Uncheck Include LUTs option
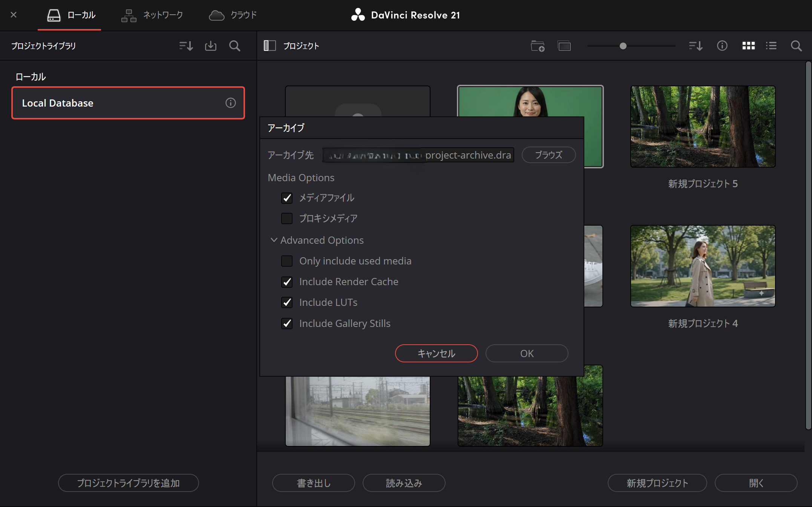This screenshot has height=507, width=812. 287,302
